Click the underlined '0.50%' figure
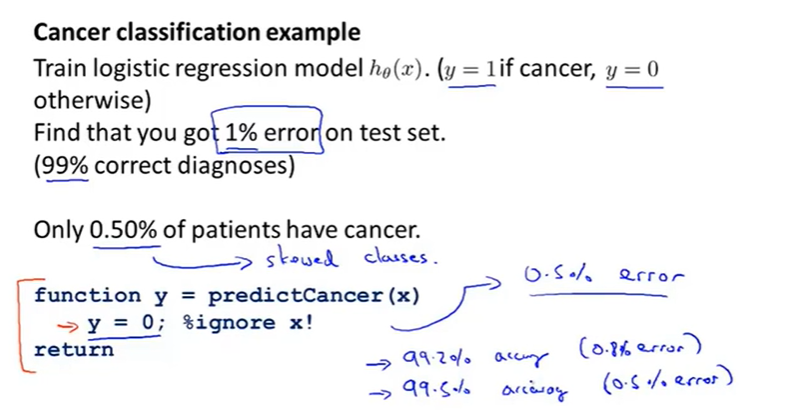Screen dimensions: 805x415 [x=124, y=230]
